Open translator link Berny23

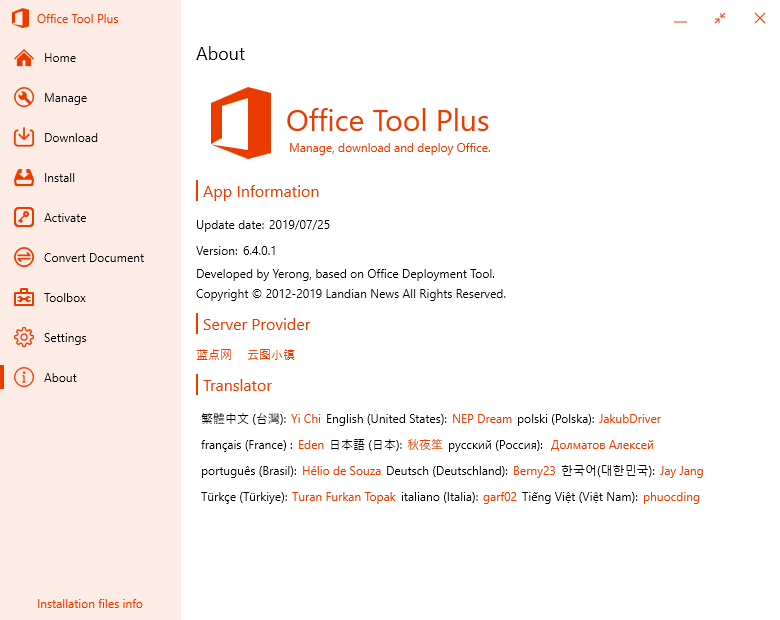point(534,471)
